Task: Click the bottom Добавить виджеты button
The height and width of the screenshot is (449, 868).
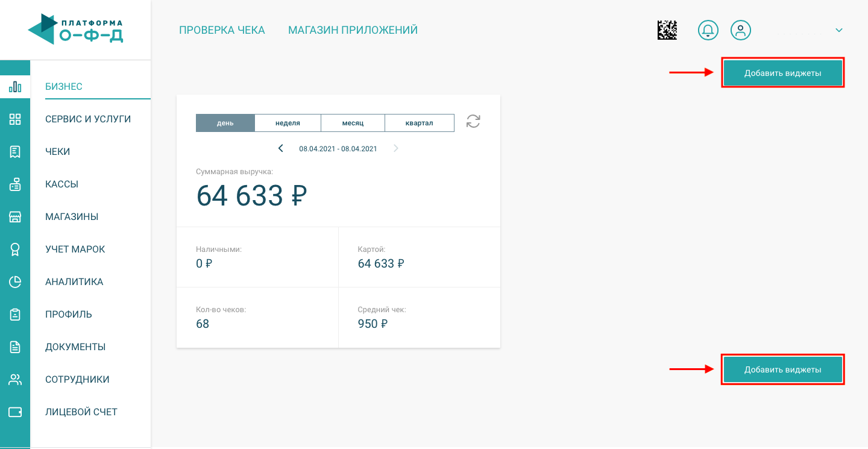Action: click(x=782, y=369)
